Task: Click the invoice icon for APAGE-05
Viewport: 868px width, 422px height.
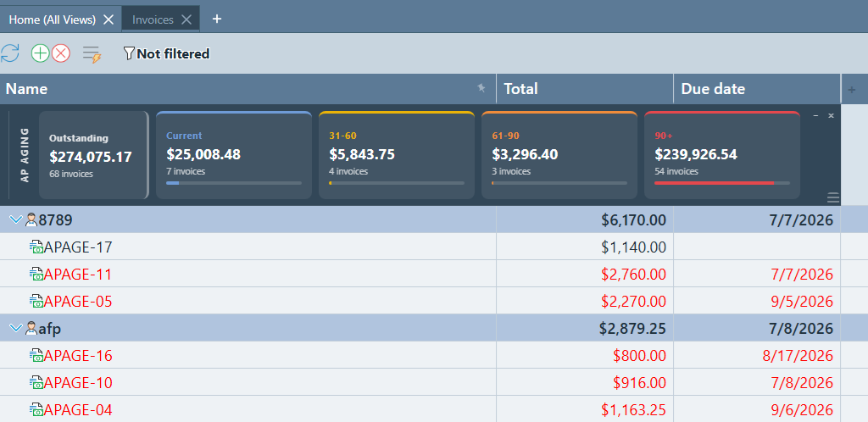Action: [36, 302]
